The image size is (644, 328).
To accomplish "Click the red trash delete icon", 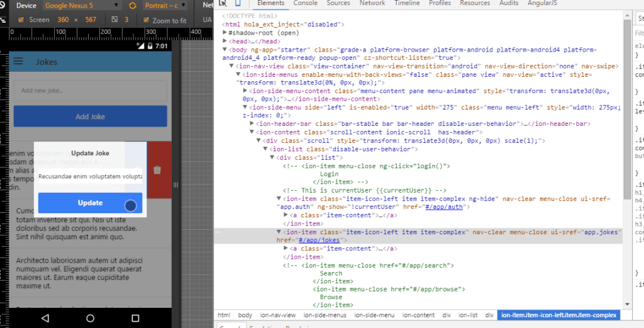I will click(158, 170).
